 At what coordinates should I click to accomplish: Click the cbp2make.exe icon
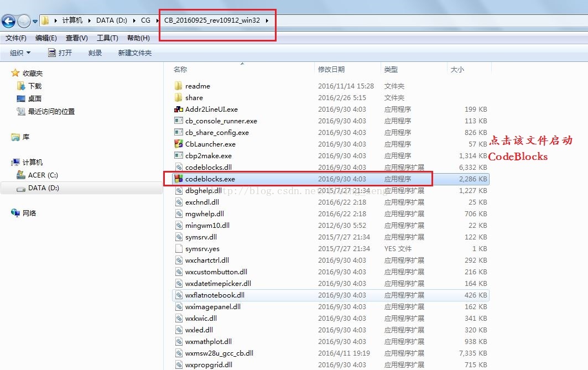(179, 155)
